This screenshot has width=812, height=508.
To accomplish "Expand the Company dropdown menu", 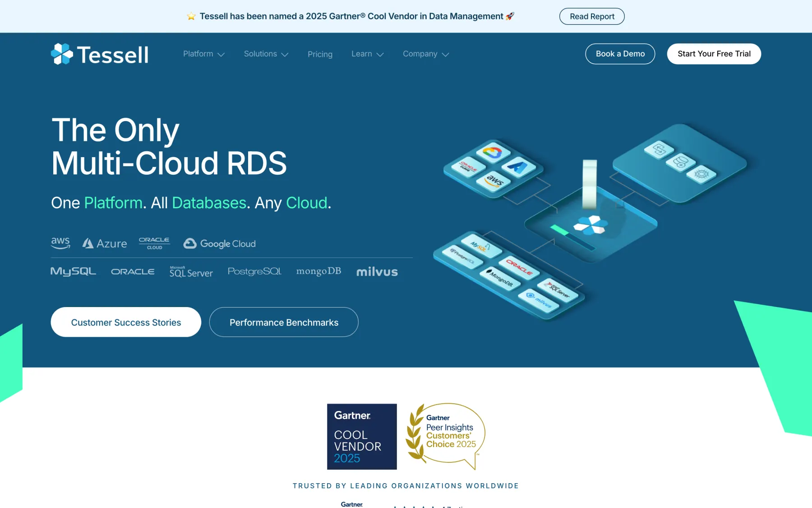I will click(426, 54).
